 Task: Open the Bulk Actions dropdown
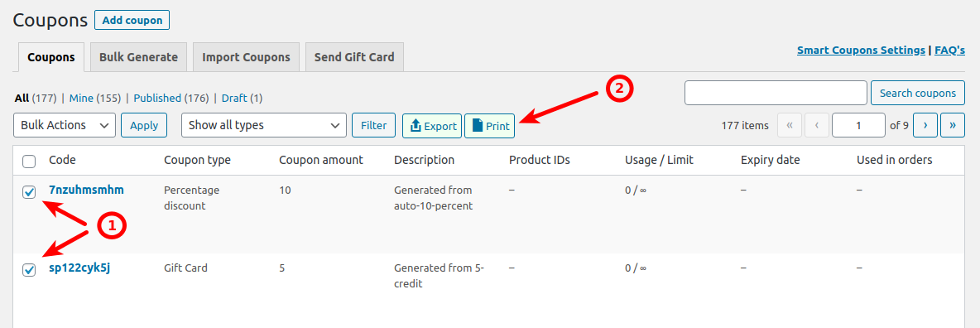(65, 125)
